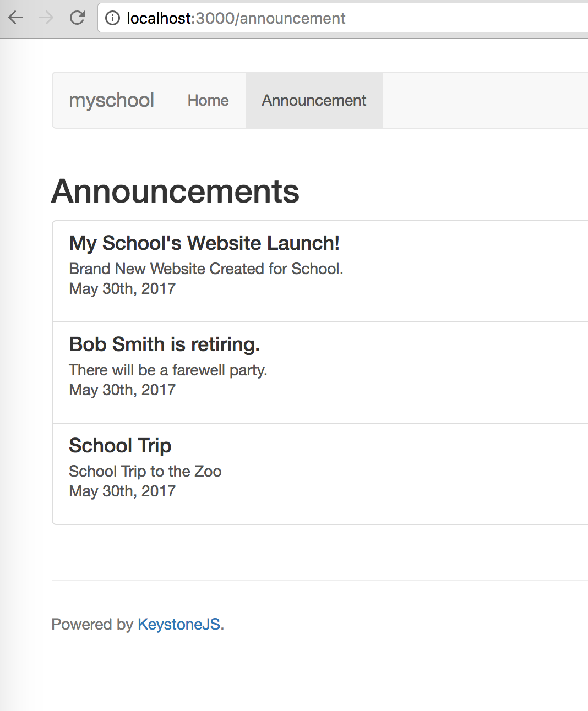Screen dimensions: 588x711
Task: Open the Bob Smith is retiring announcement
Action: tap(164, 344)
